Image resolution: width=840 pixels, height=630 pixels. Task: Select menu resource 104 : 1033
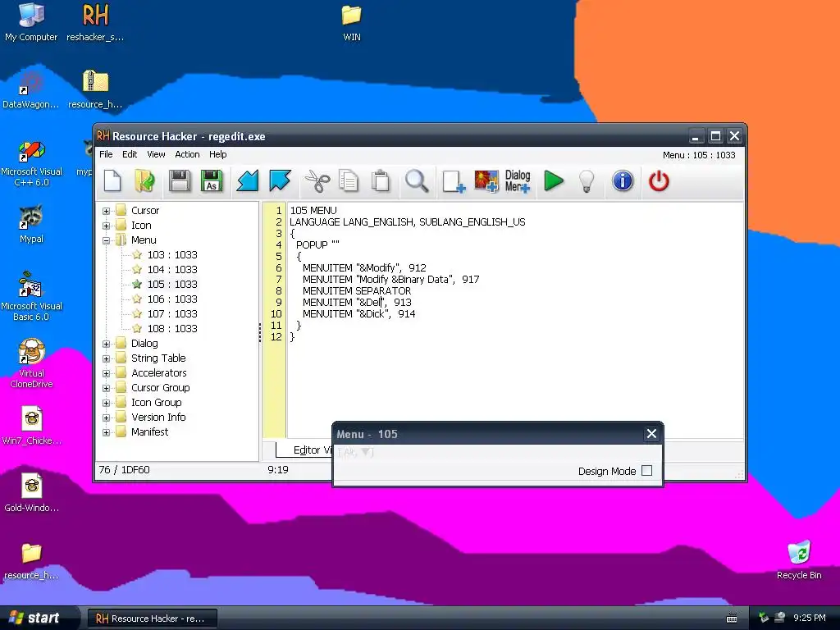[172, 269]
